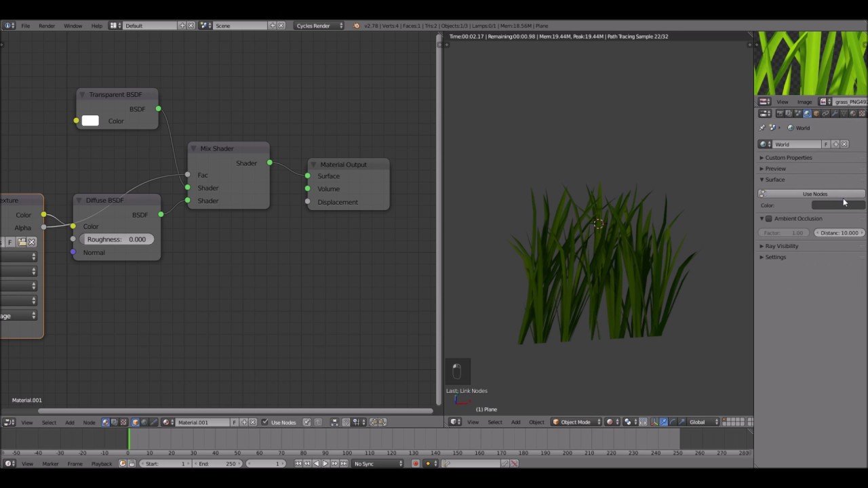Select the World properties tab icon
Screen dimensions: 868x488
coord(807,114)
